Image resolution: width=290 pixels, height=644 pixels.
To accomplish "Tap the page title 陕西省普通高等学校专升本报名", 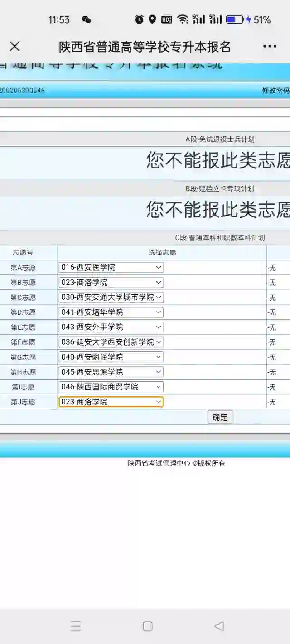I will click(x=145, y=46).
